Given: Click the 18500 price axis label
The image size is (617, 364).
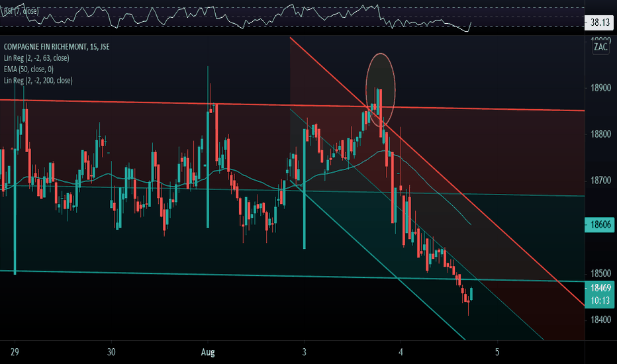Looking at the screenshot, I should click(600, 273).
